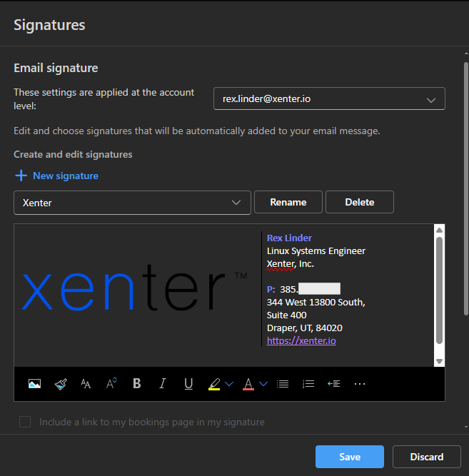Viewport: 469px width, 476px height.
Task: Open highlight color options arrow
Action: 229,384
